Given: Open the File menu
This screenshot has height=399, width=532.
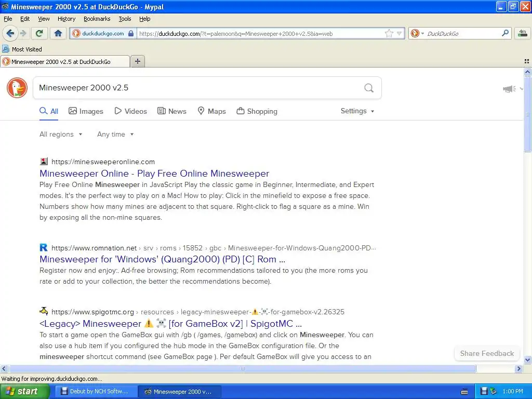Looking at the screenshot, I should [8, 19].
